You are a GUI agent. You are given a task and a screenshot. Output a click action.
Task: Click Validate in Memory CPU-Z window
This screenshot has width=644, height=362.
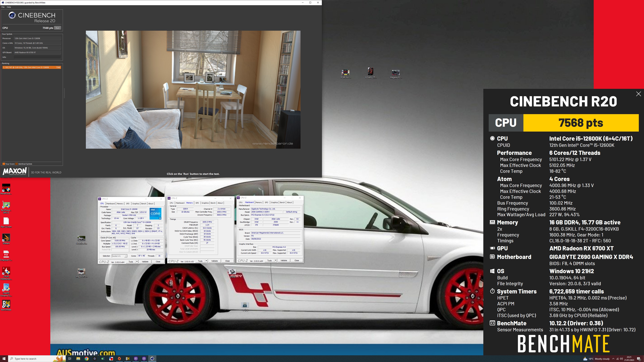214,261
